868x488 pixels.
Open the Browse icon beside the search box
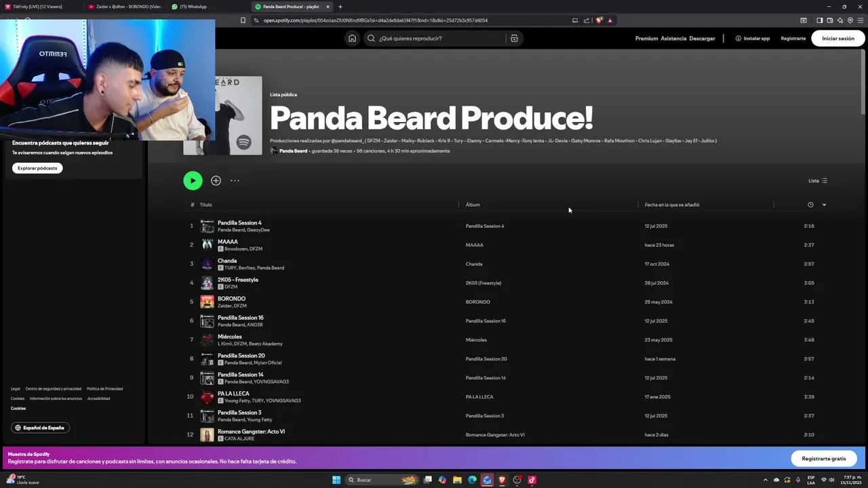(x=514, y=39)
